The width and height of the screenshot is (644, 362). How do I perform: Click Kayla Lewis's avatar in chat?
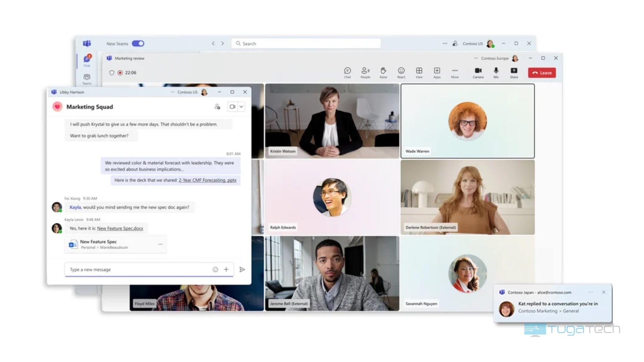click(x=57, y=228)
